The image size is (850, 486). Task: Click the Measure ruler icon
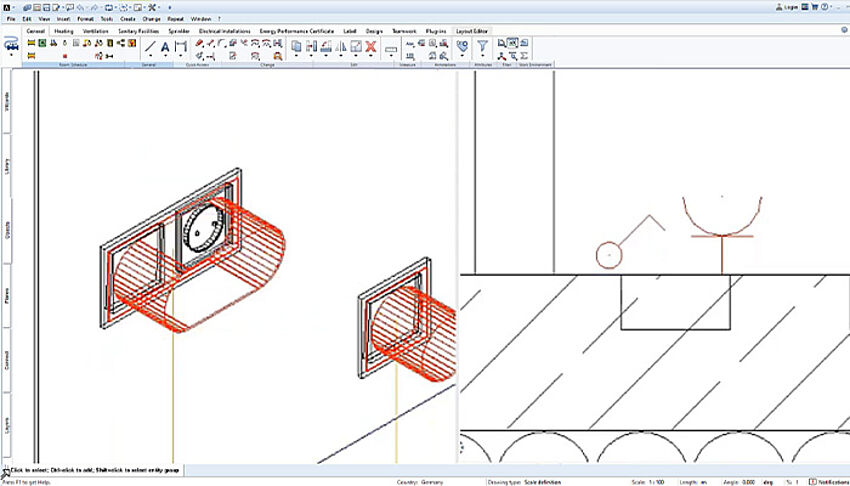391,48
